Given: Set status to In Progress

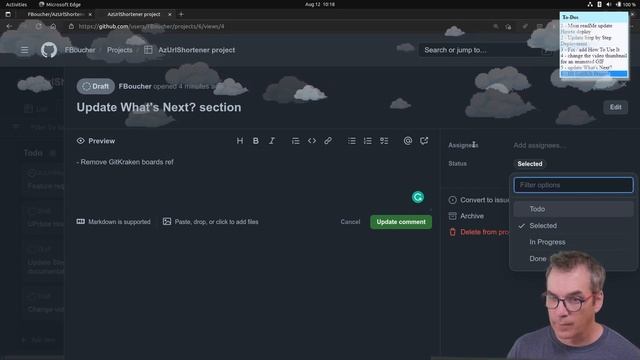Looking at the screenshot, I should tap(573, 242).
